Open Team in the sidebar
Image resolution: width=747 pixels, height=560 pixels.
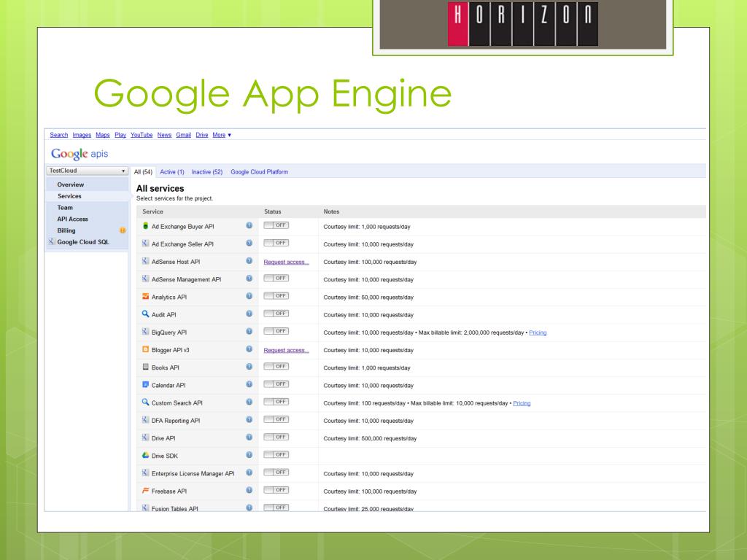click(65, 208)
